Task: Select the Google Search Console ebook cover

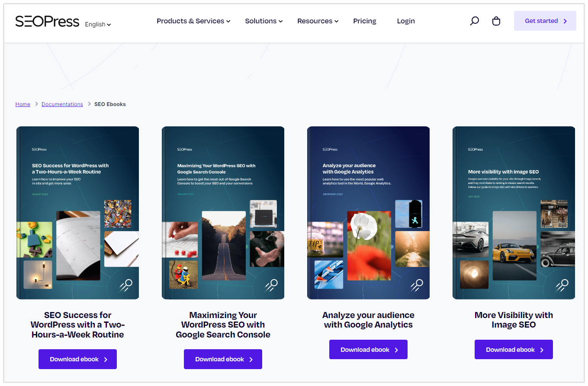Action: (x=223, y=213)
